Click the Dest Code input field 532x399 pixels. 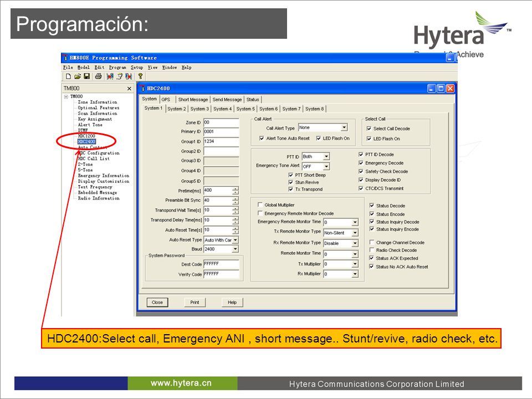pos(221,264)
